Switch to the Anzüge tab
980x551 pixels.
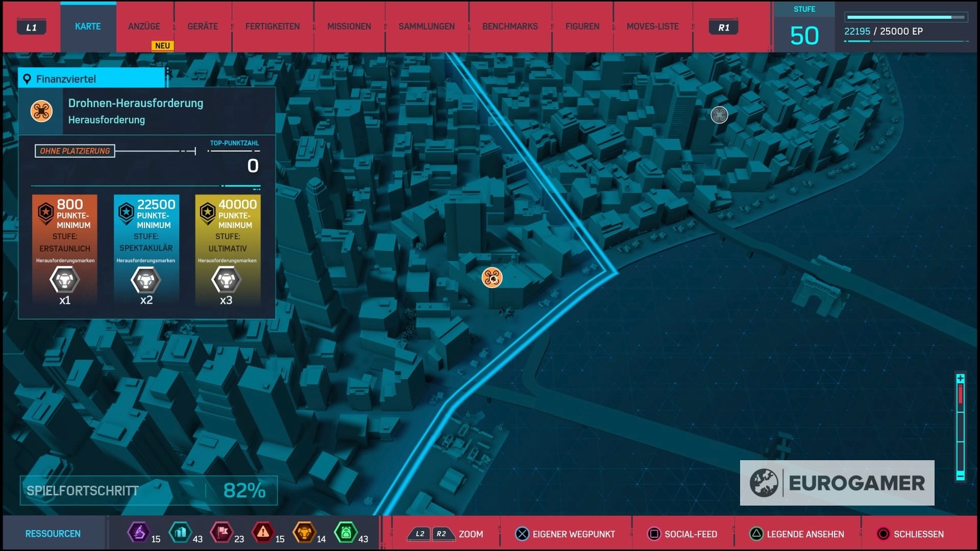144,27
